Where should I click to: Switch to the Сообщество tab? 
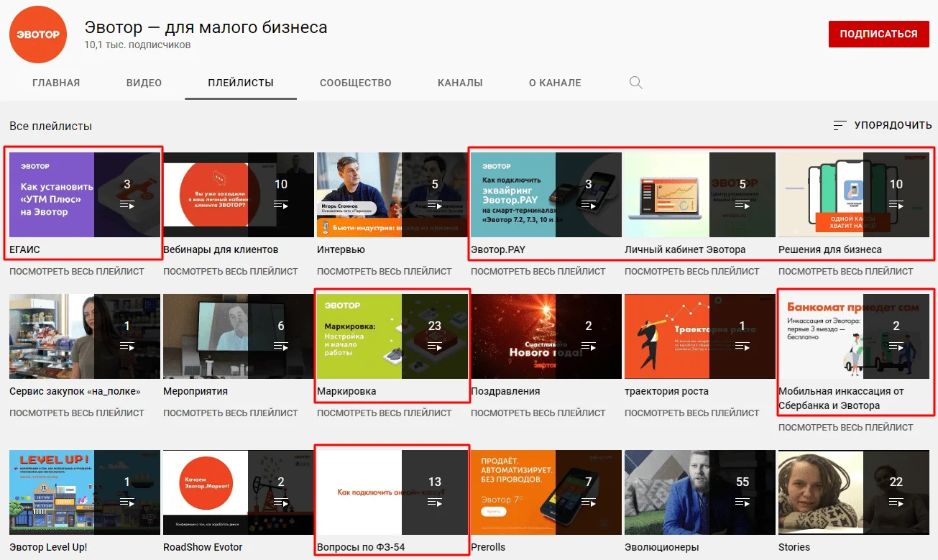[355, 83]
